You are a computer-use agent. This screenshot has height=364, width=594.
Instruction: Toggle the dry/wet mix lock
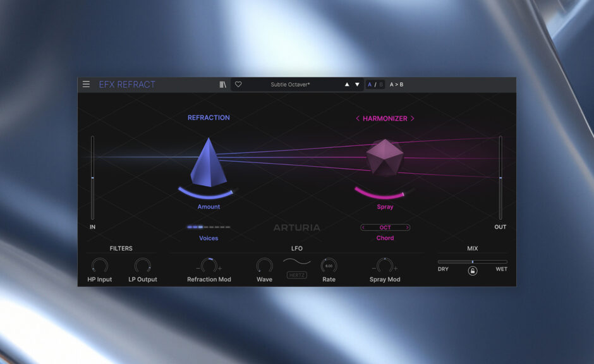point(473,270)
